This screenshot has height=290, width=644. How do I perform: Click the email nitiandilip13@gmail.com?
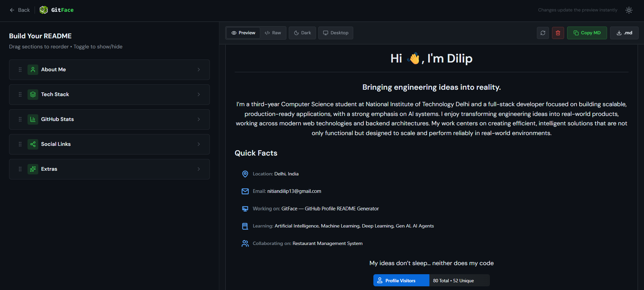click(294, 191)
